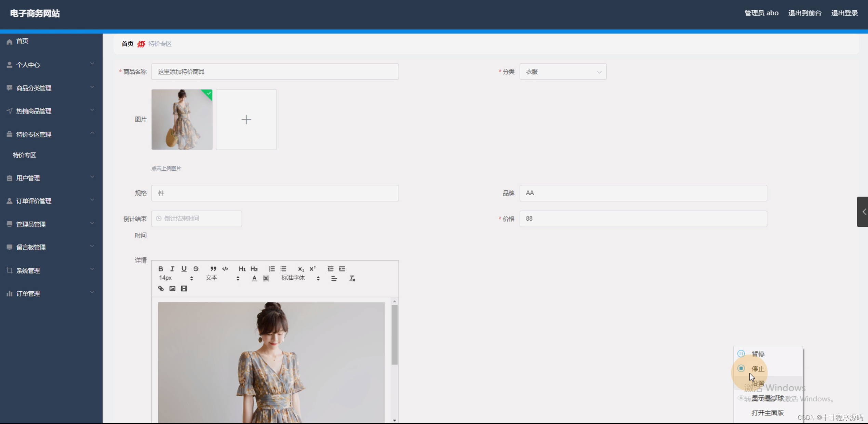Screen dimensions: 868x424
Task: Click the 退出登录 link
Action: tap(844, 13)
